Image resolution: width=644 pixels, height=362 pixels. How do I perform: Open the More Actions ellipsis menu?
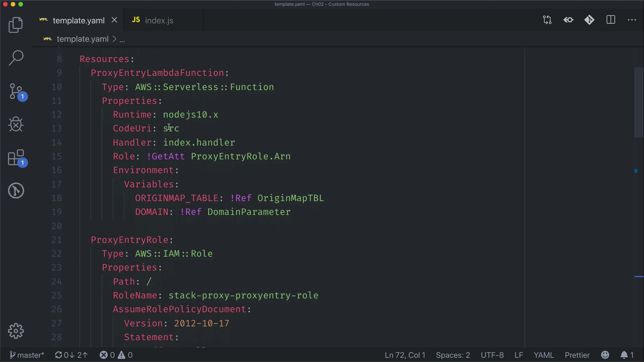click(x=632, y=20)
